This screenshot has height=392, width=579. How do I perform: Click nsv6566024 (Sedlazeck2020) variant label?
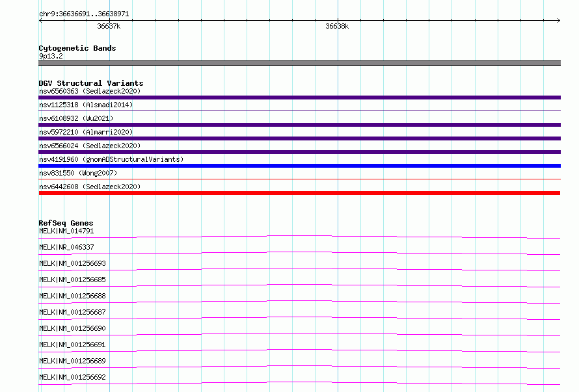90,146
